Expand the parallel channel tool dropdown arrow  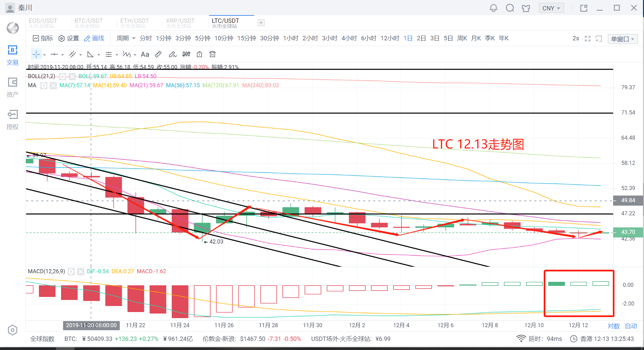tap(81, 55)
